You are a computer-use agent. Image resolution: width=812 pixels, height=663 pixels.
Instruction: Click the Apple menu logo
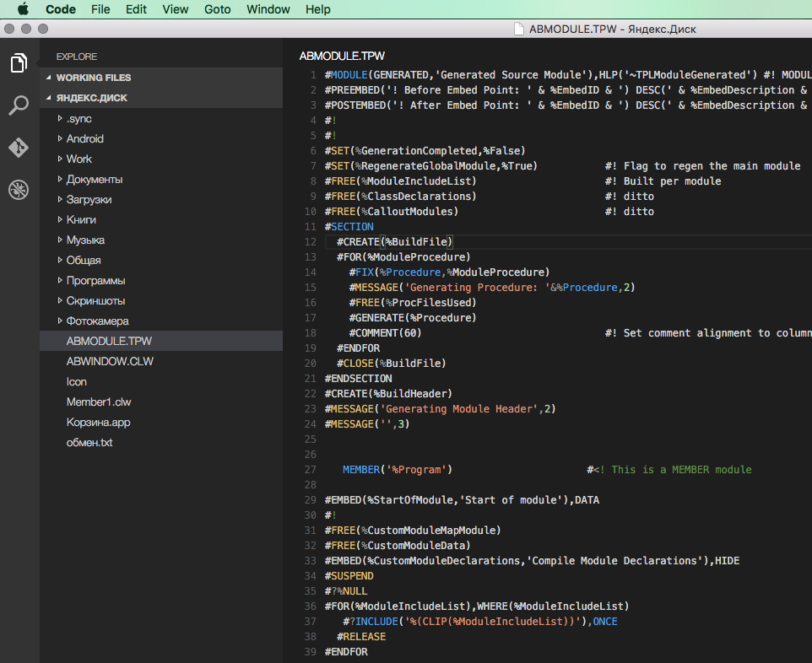coord(23,9)
